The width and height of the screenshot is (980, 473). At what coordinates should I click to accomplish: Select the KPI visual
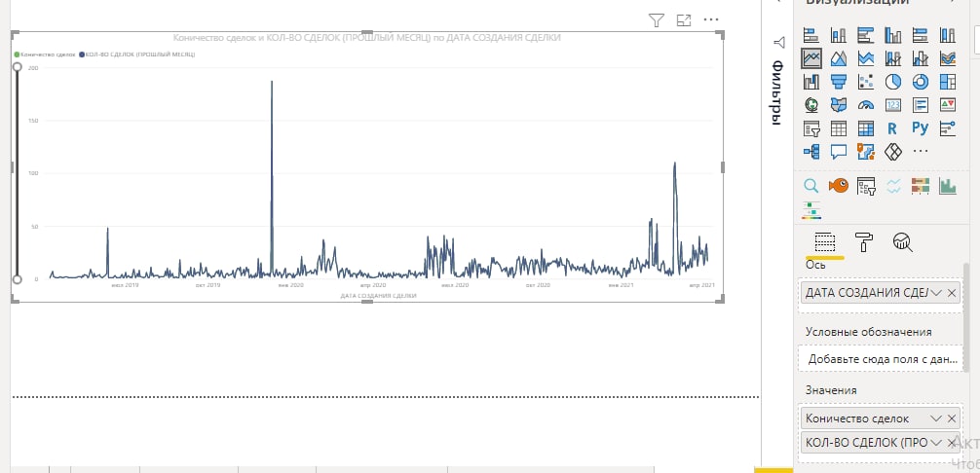(948, 104)
